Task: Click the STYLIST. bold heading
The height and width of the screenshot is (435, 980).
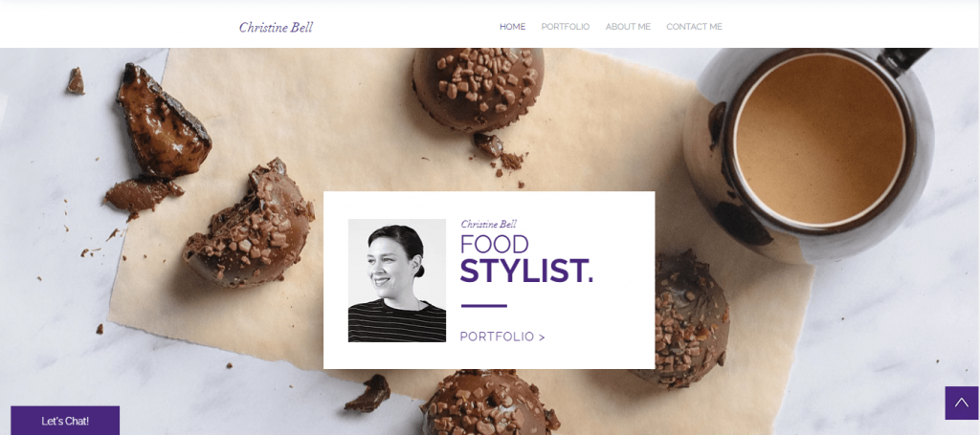Action: (x=526, y=271)
